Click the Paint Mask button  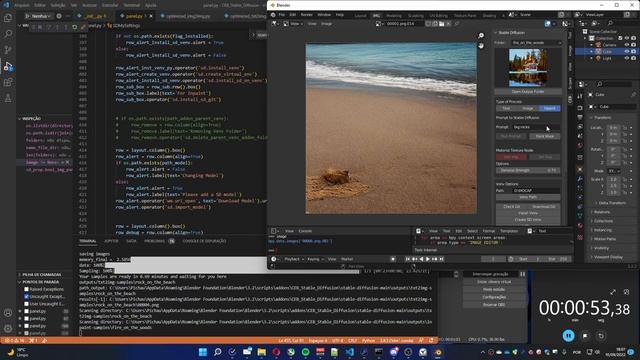click(545, 136)
